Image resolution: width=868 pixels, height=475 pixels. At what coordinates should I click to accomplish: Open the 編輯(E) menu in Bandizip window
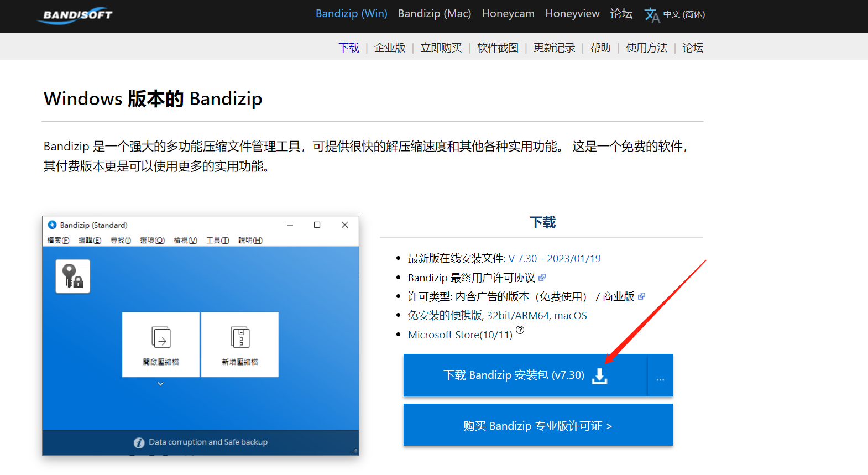click(x=90, y=240)
